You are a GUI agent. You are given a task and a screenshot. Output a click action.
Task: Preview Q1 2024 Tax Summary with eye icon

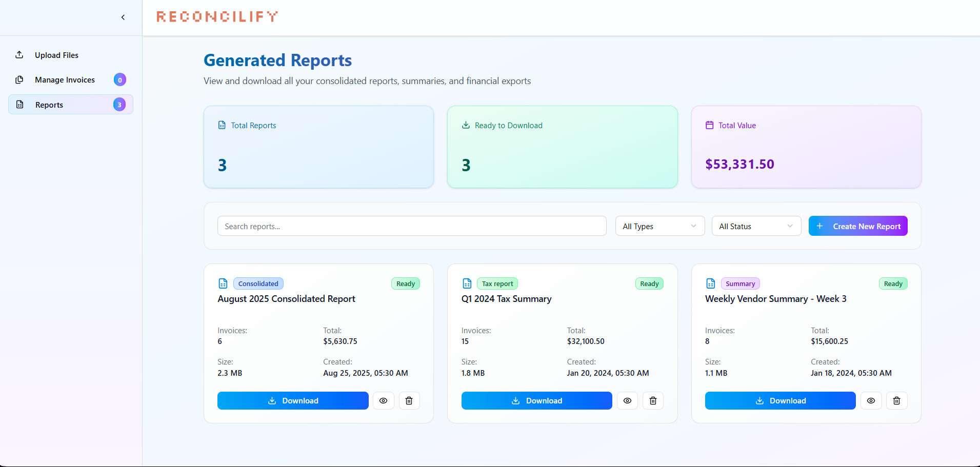click(x=627, y=401)
